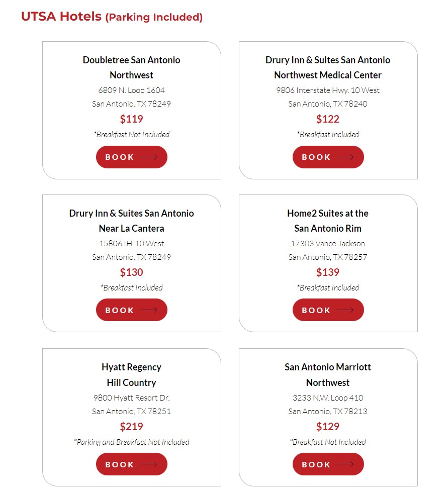Click the arrow icon in Home2 Suites' Book button

click(345, 310)
